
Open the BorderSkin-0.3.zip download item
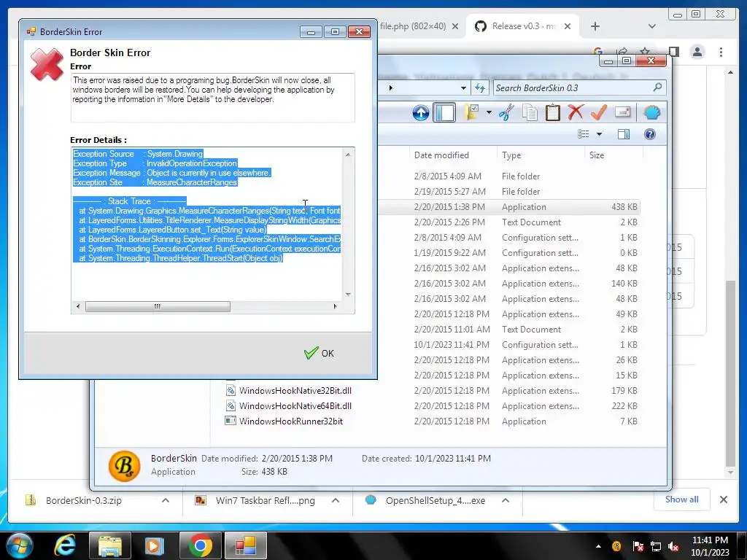[x=83, y=500]
